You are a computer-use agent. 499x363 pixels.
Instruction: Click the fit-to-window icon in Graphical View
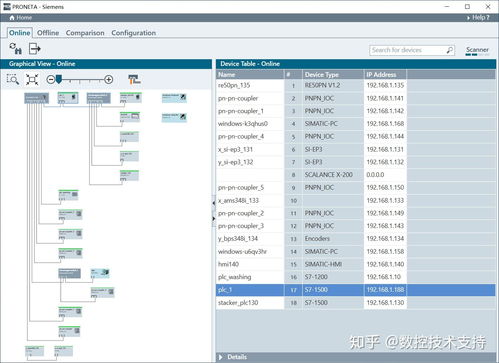click(32, 79)
